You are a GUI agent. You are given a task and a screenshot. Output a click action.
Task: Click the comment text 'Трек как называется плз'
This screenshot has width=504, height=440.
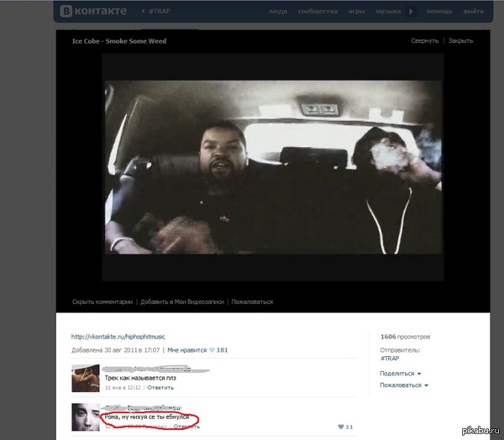[140, 378]
